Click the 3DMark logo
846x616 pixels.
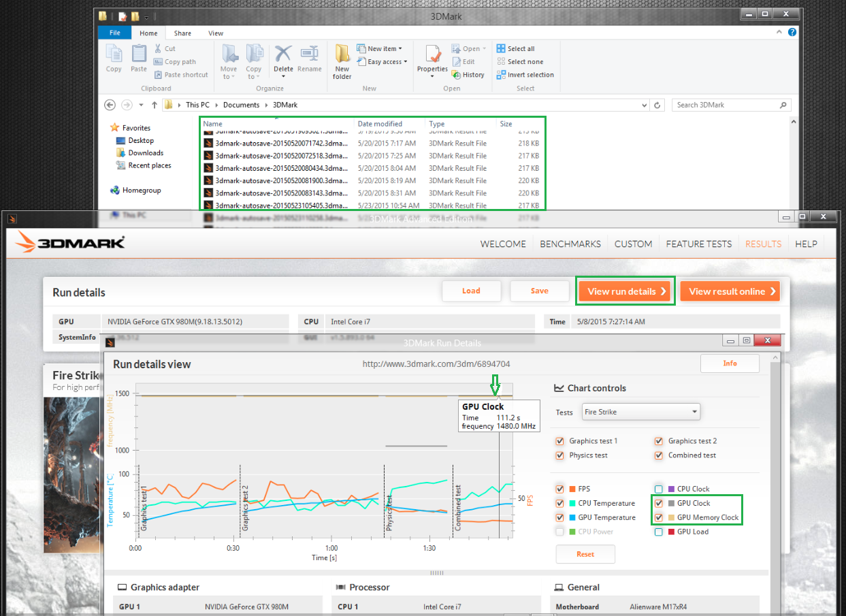(71, 242)
